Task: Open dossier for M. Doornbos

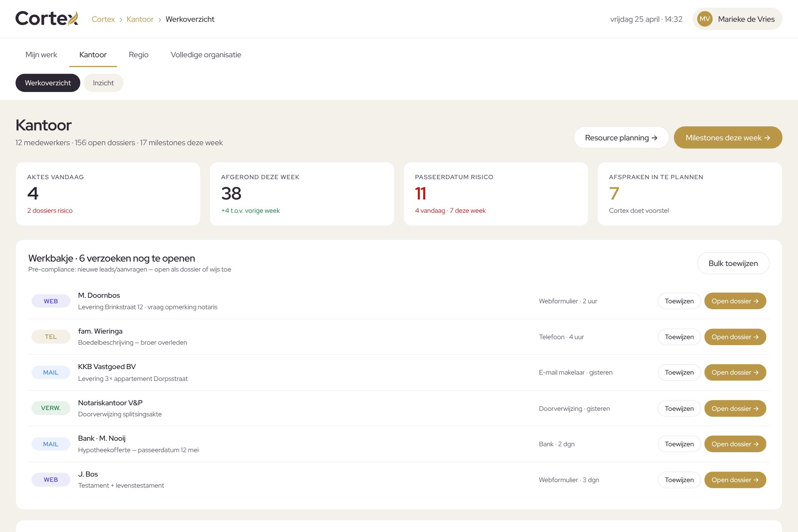Action: click(735, 301)
